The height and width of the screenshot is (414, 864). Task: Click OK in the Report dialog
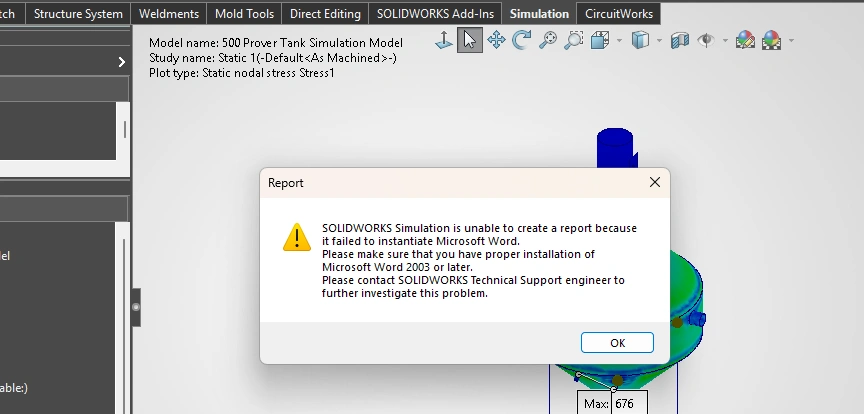tap(617, 343)
